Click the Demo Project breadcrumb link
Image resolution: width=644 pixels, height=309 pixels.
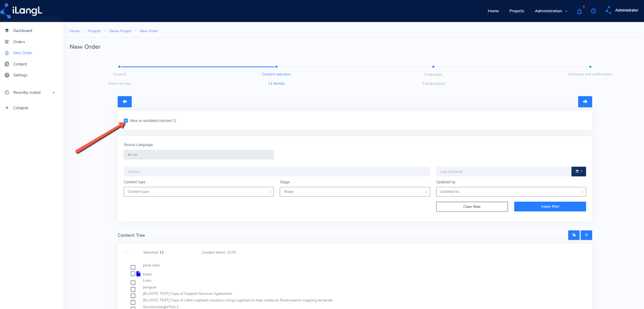click(120, 31)
